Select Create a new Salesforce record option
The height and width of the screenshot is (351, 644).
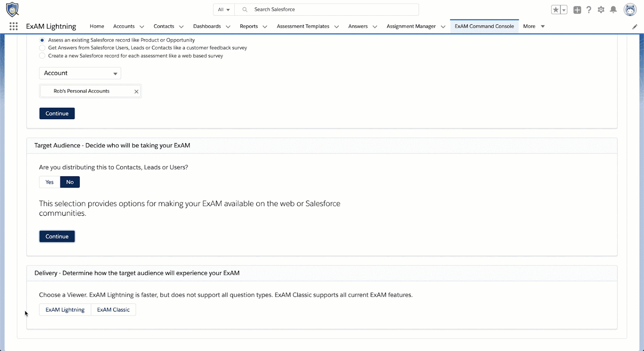pyautogui.click(x=42, y=56)
